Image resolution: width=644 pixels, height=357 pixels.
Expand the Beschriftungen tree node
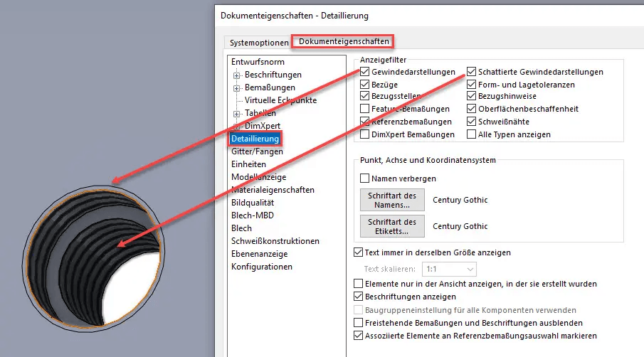(x=236, y=75)
